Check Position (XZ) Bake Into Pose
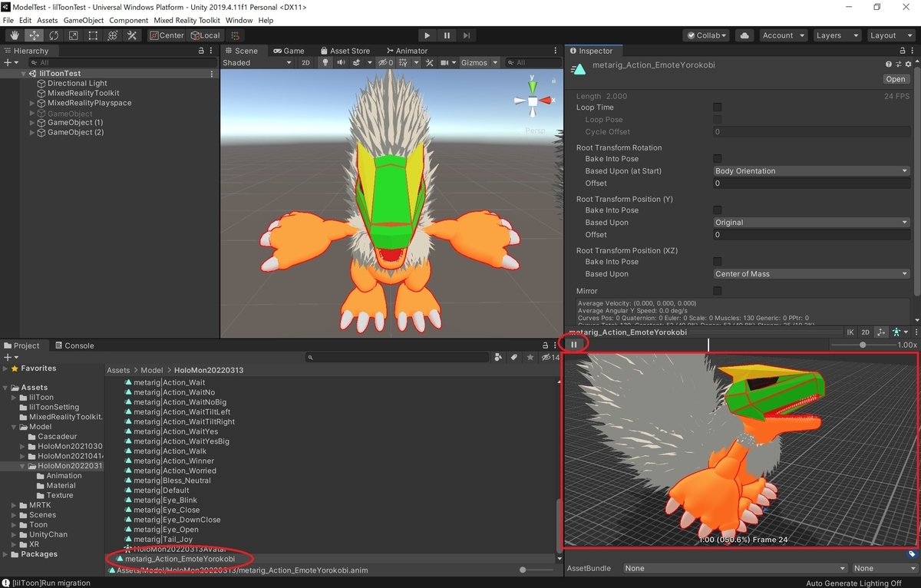 coord(718,262)
